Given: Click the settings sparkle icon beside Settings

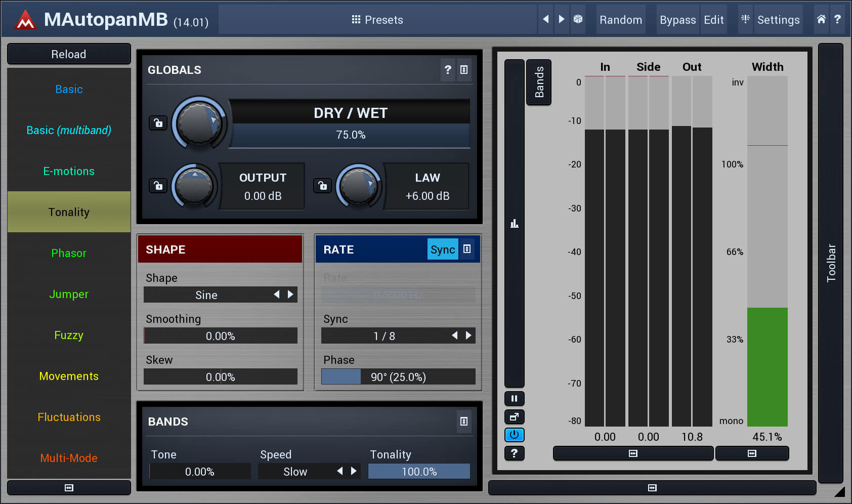Looking at the screenshot, I should (745, 19).
